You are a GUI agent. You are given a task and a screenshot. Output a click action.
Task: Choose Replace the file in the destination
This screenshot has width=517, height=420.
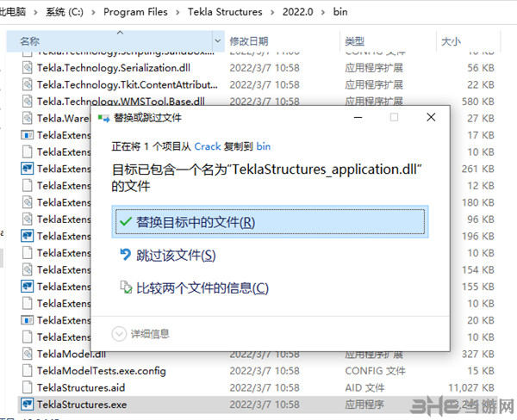pyautogui.click(x=270, y=222)
